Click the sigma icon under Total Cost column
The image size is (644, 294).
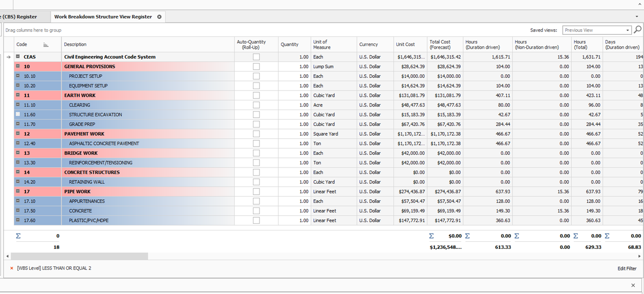coord(431,236)
